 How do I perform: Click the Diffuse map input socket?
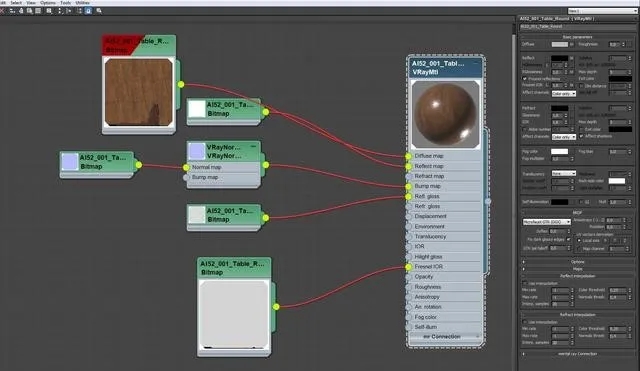click(x=408, y=156)
